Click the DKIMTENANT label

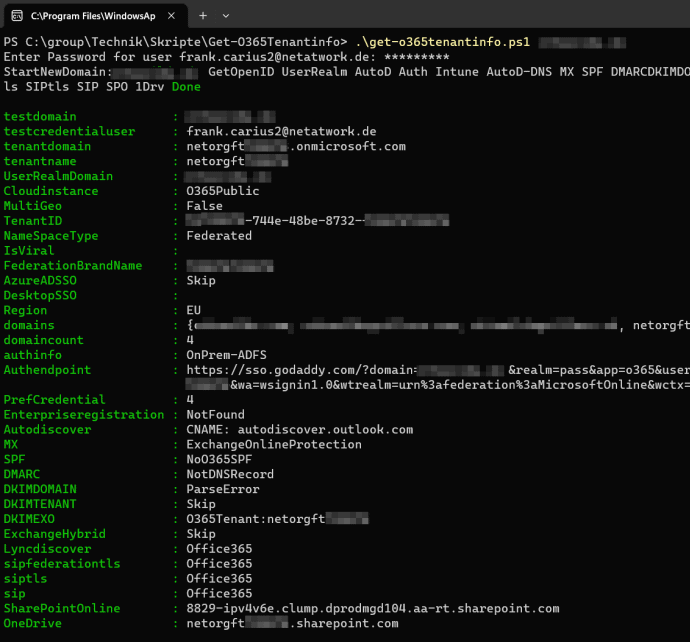(40, 504)
